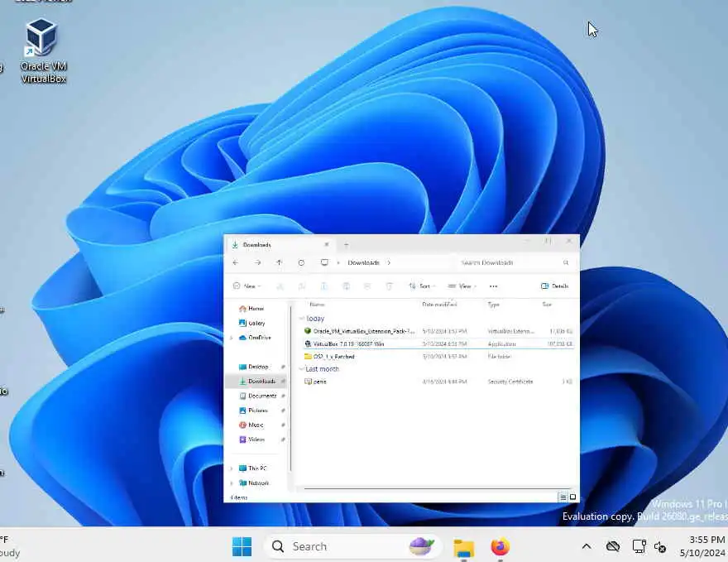Click the muted volume tray icon
Image resolution: width=728 pixels, height=562 pixels.
pos(660,546)
